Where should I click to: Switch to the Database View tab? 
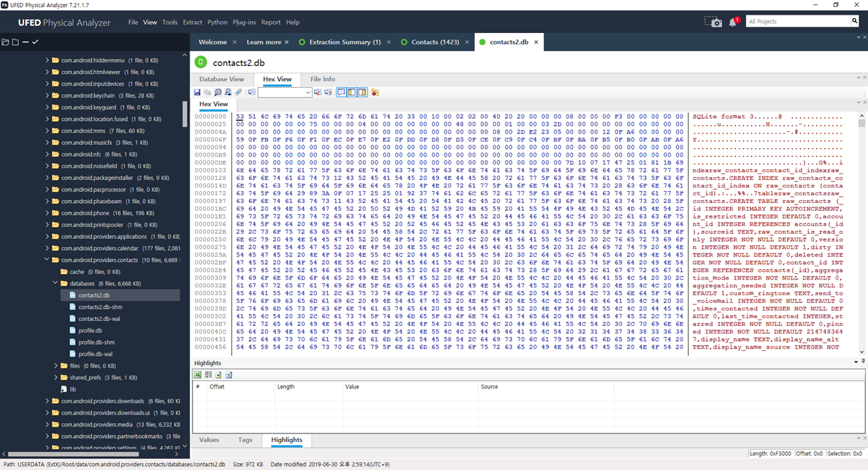coord(222,79)
